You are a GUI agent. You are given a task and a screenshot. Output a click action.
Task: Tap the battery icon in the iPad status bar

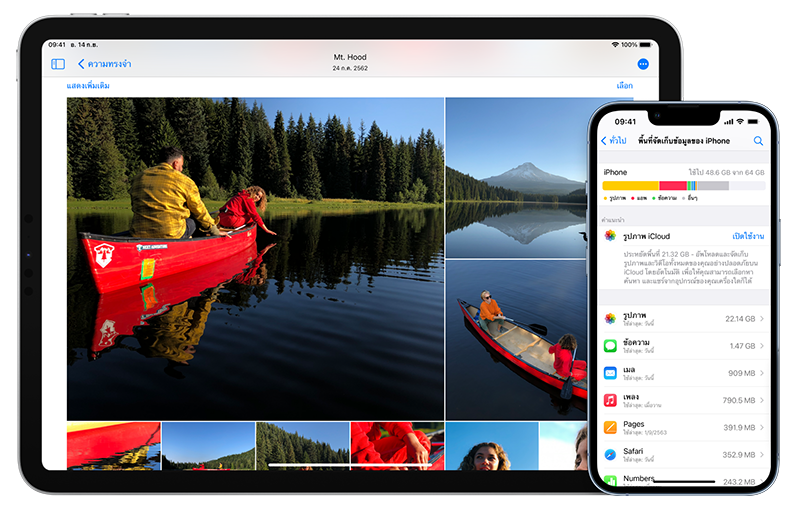(646, 45)
